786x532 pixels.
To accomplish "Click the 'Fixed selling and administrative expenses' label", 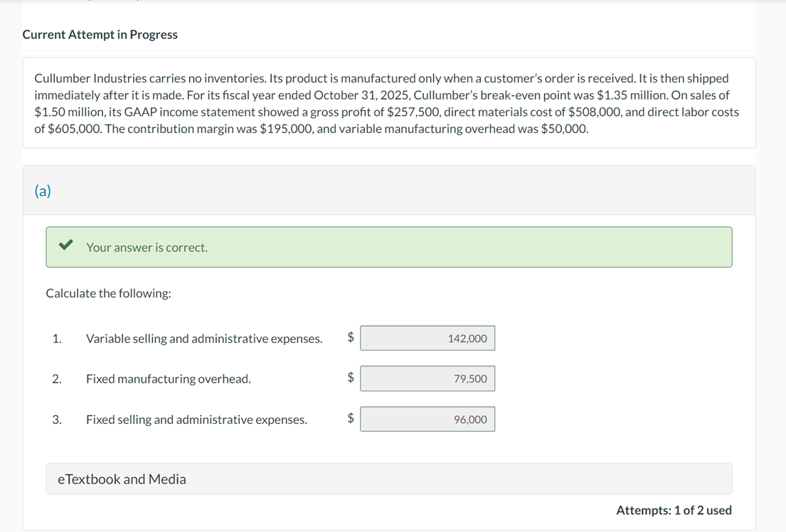I will pos(197,420).
